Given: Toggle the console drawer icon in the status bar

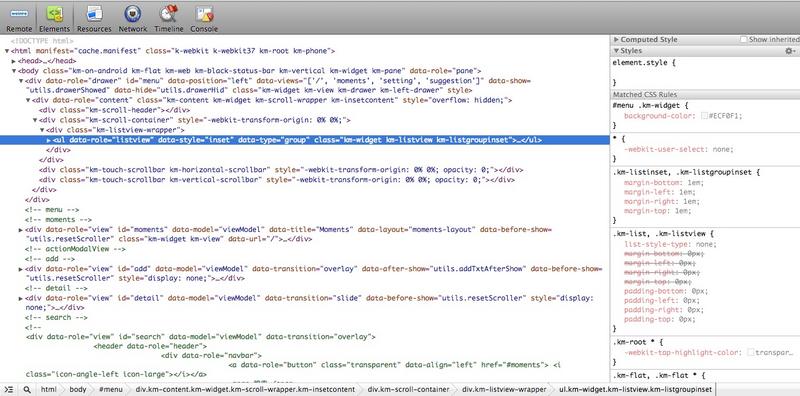Looking at the screenshot, I should coord(9,389).
